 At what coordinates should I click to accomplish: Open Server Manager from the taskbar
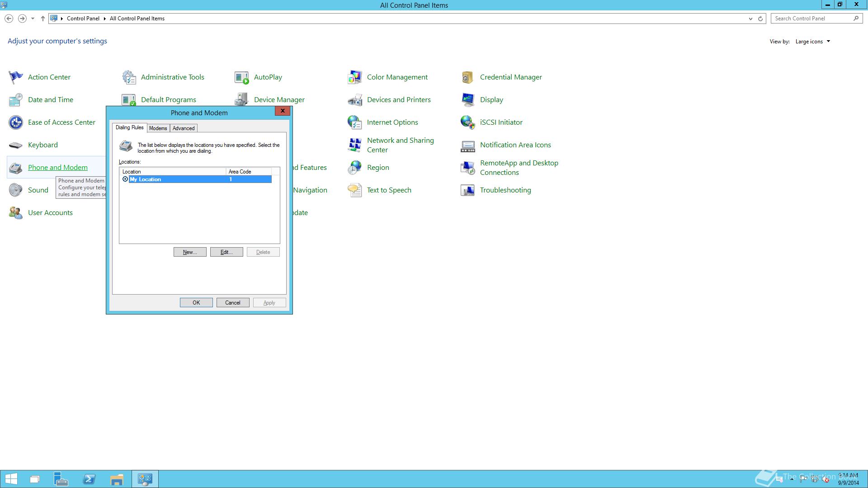[x=61, y=479]
